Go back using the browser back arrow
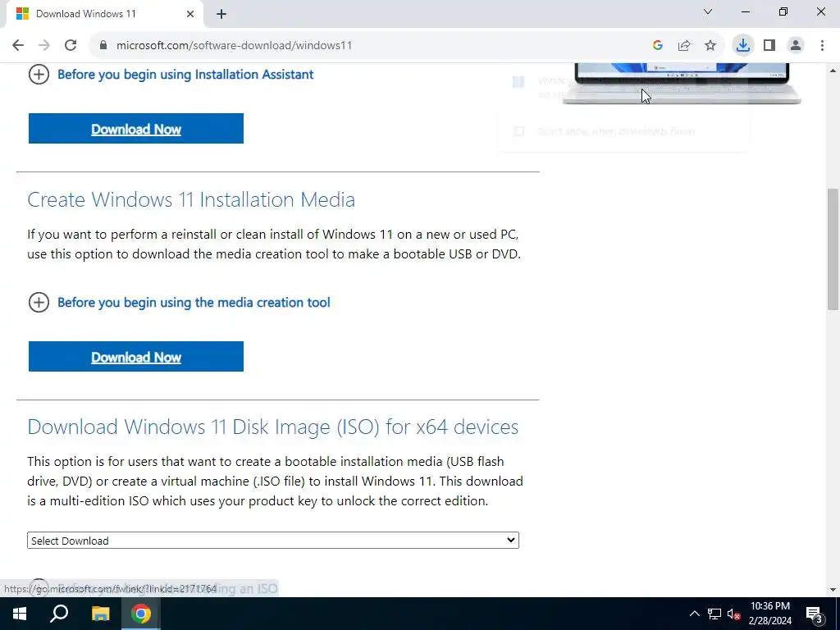The width and height of the screenshot is (840, 630). [x=18, y=46]
